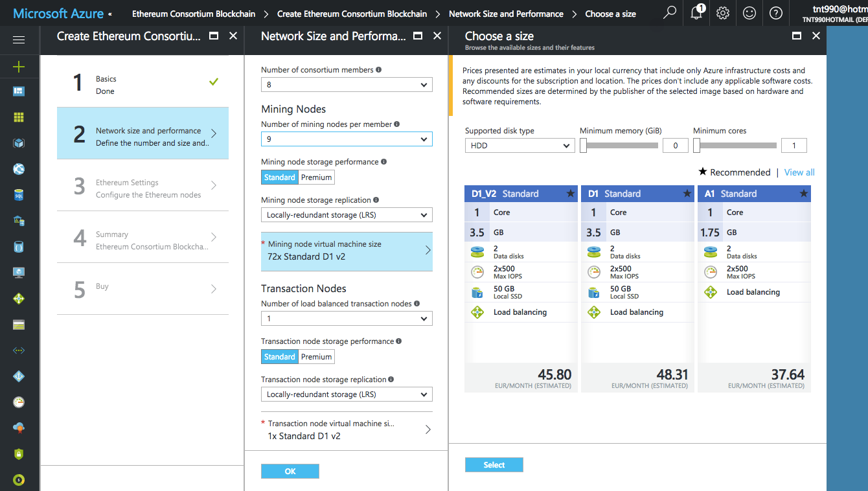Open the green diamond Load balancers icon
868x491 pixels.
tap(19, 299)
